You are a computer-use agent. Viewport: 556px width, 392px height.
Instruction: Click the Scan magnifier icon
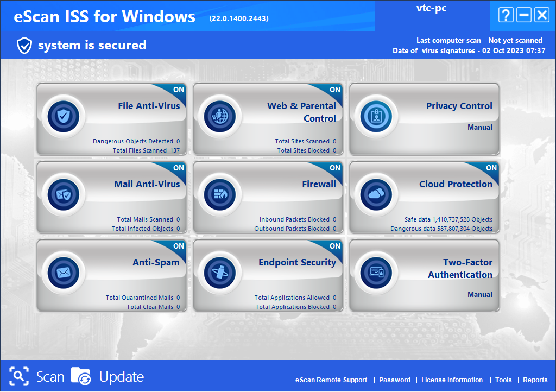point(20,376)
